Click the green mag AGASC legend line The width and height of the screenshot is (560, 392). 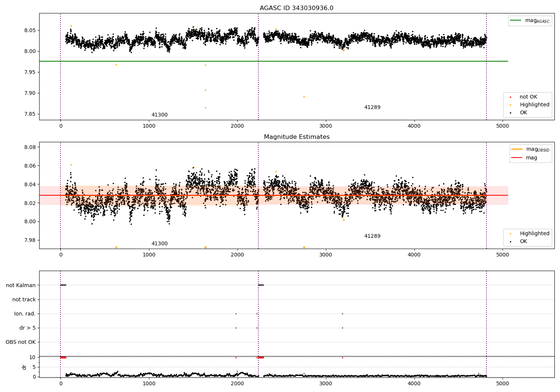pos(516,20)
